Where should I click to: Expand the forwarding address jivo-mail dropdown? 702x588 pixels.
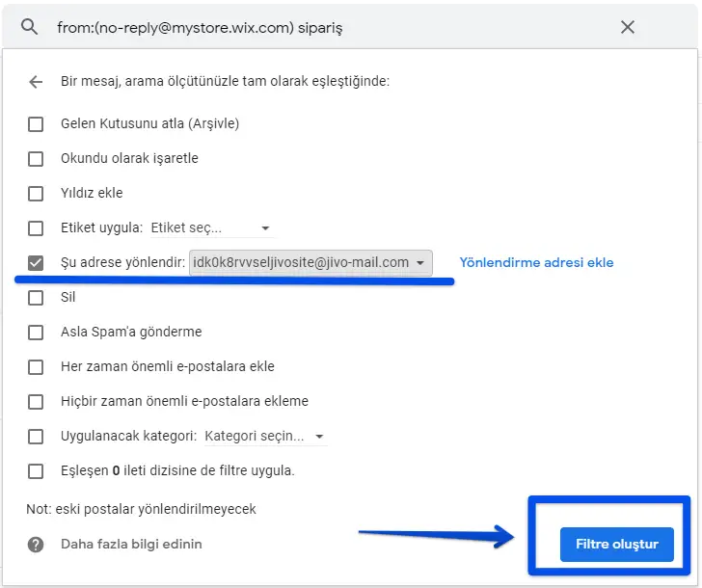click(x=310, y=262)
